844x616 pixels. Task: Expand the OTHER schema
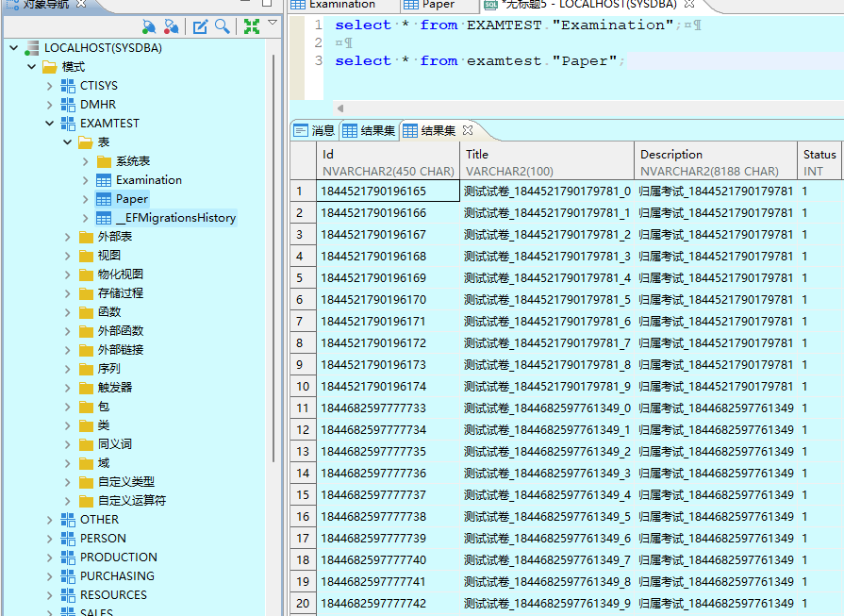point(50,520)
